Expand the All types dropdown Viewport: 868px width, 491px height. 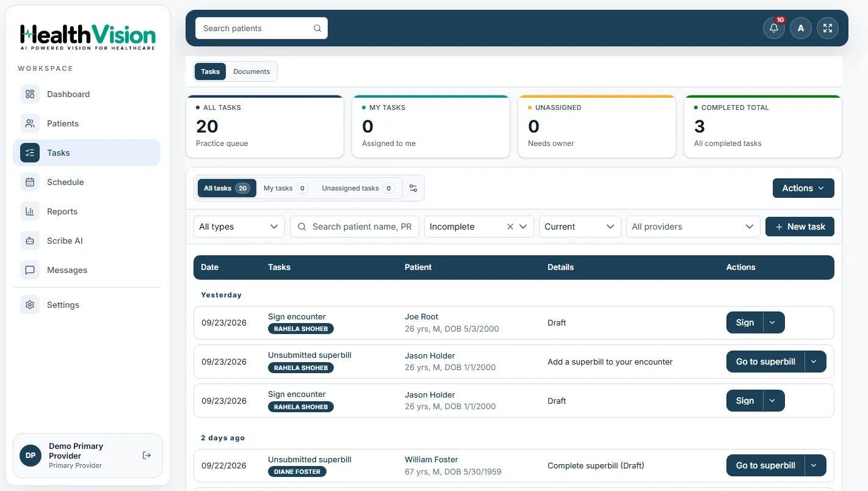pyautogui.click(x=239, y=227)
